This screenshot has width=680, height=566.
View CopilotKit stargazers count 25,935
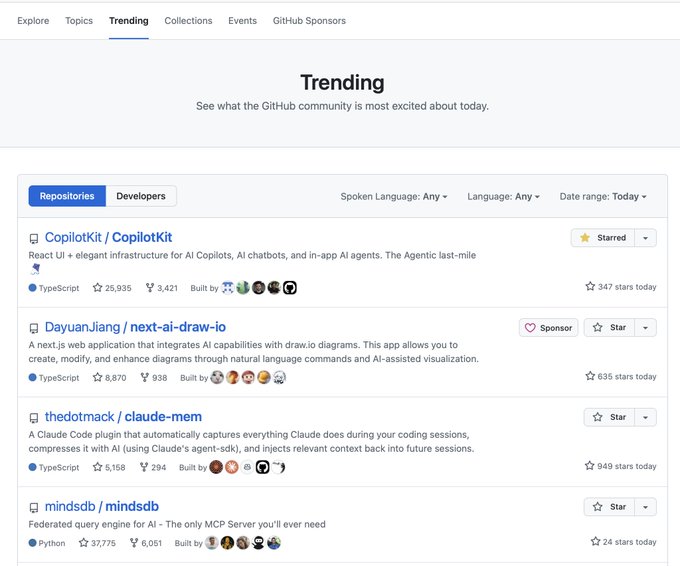pos(112,288)
